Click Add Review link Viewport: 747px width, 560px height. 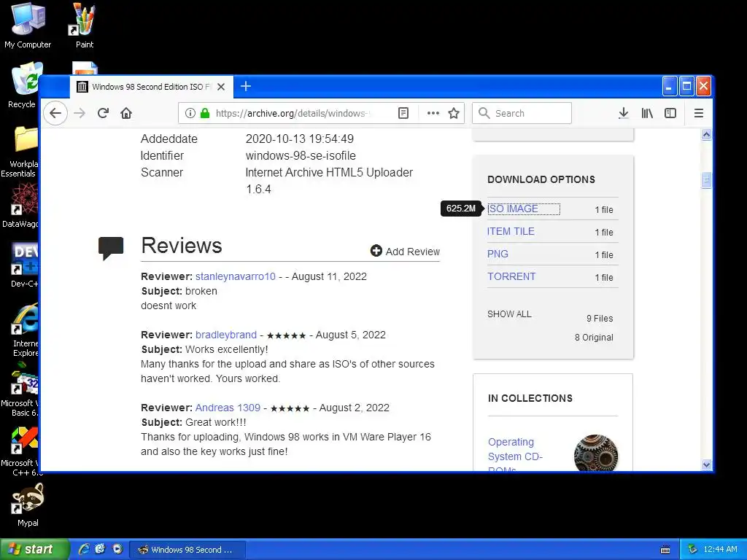pos(405,252)
